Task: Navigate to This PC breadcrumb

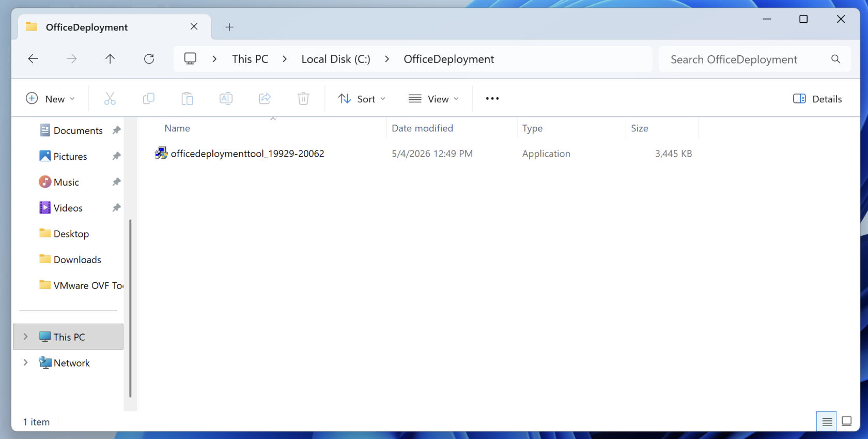Action: (x=250, y=59)
